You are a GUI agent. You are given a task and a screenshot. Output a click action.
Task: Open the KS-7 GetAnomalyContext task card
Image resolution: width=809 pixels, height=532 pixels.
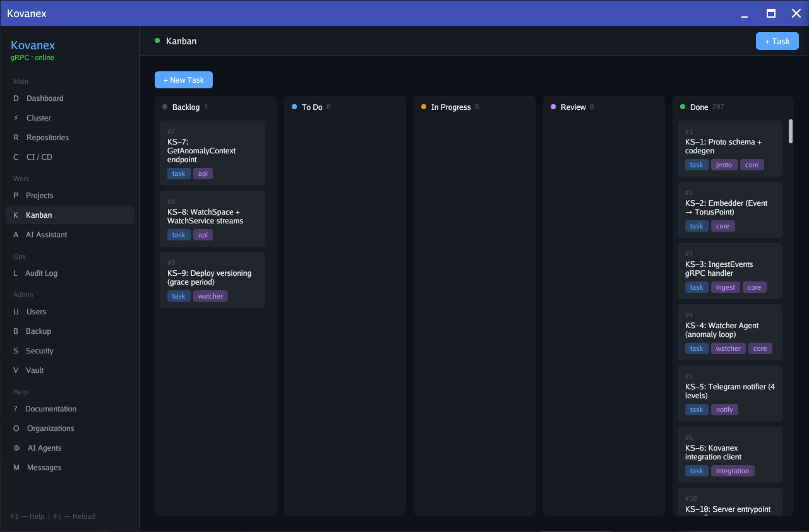(212, 153)
